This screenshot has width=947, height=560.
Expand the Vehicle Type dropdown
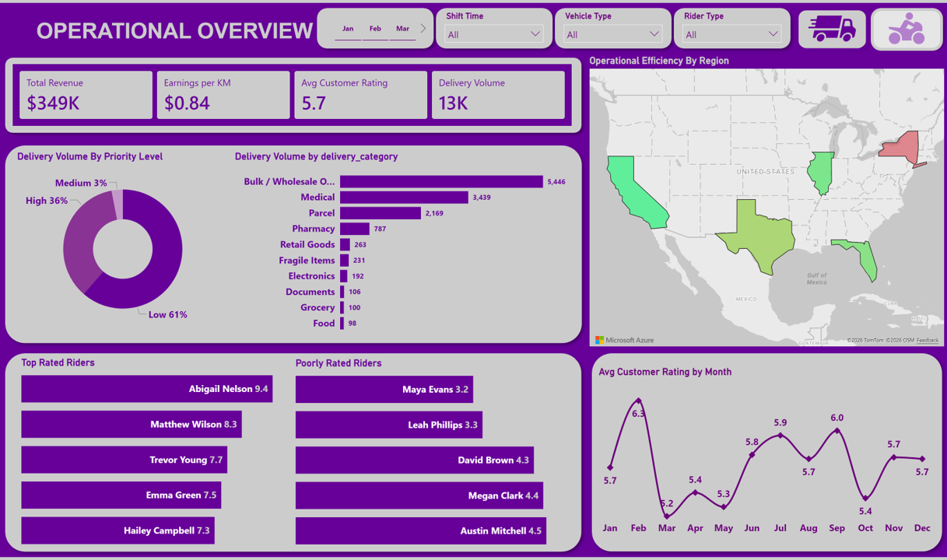click(x=612, y=34)
